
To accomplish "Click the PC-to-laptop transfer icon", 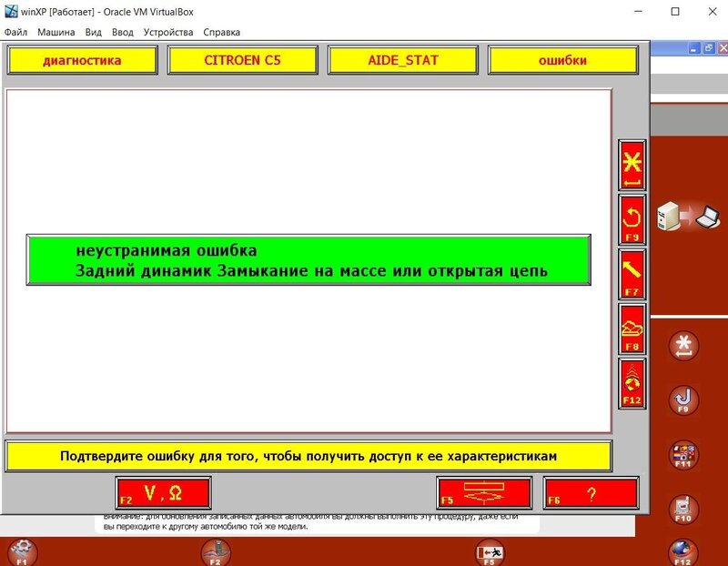I will [689, 216].
